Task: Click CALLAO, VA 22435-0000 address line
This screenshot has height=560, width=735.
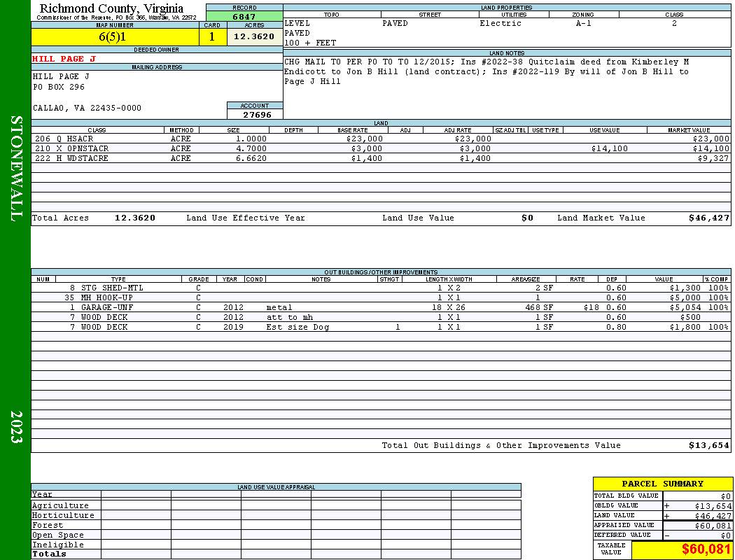Action: tap(87, 108)
